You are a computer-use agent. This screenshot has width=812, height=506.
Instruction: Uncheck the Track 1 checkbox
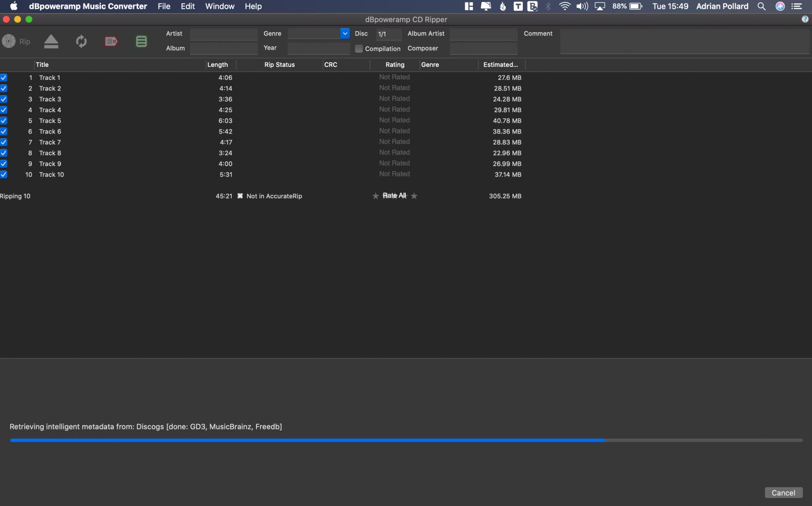pos(4,78)
